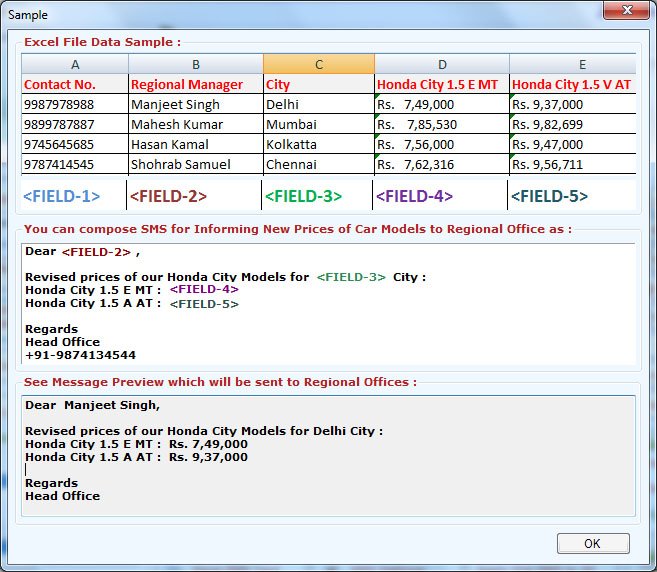Select contact number 9787414545 cell
The height and width of the screenshot is (572, 657).
pos(75,164)
